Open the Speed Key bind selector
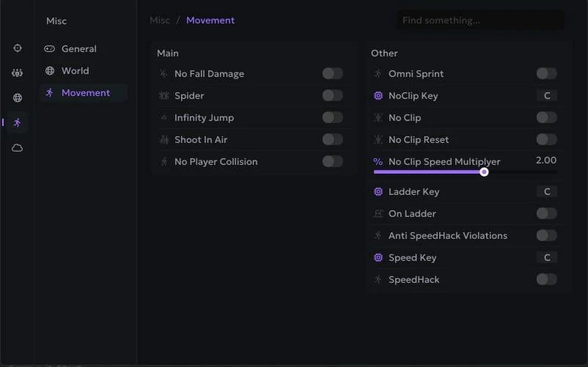This screenshot has width=588, height=367. [x=546, y=258]
